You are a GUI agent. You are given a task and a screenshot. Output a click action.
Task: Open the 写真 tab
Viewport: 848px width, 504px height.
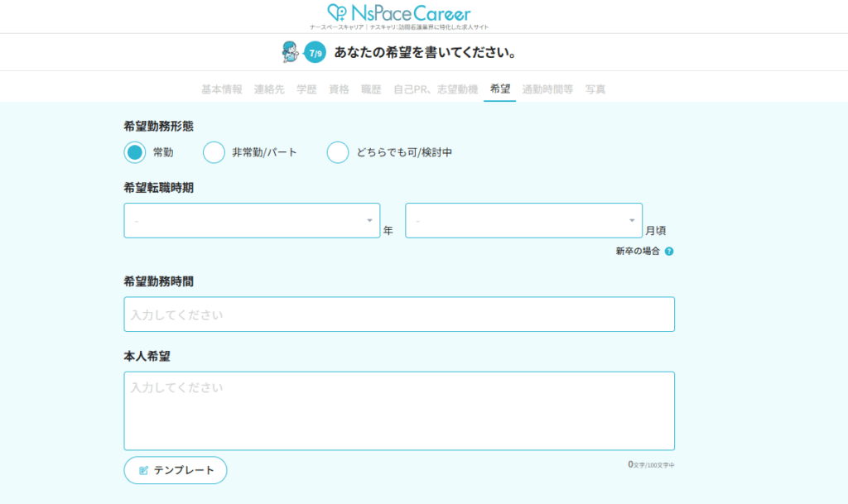(595, 89)
